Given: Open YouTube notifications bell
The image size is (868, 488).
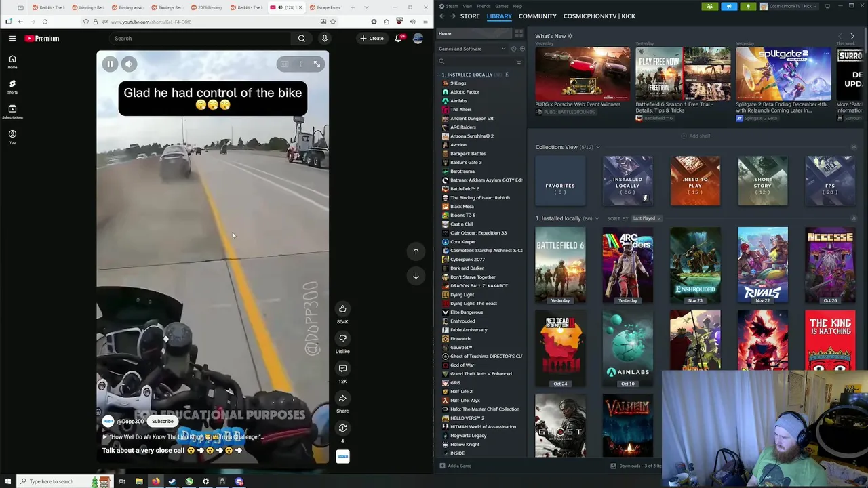Looking at the screenshot, I should coord(399,39).
